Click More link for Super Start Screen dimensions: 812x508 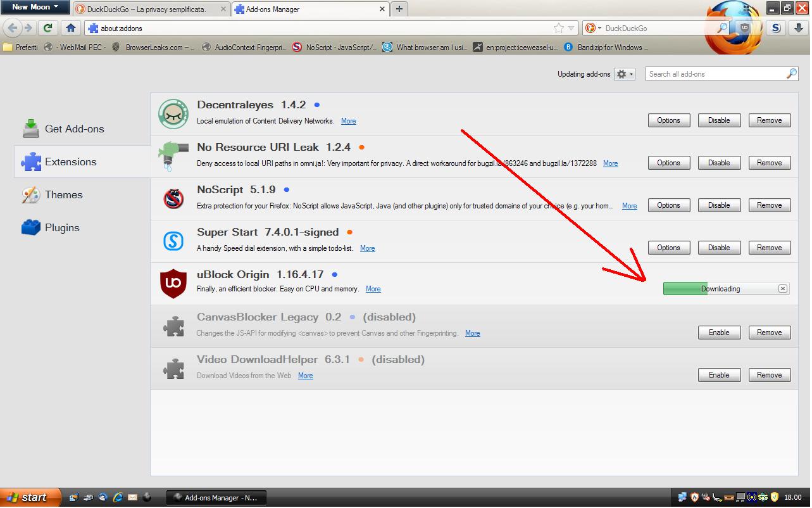coord(368,248)
